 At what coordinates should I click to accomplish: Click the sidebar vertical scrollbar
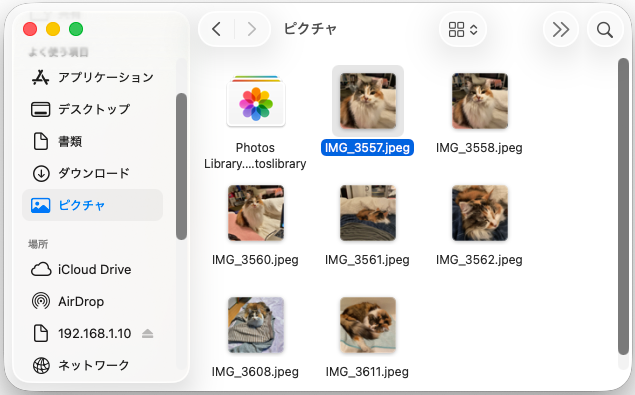point(181,166)
